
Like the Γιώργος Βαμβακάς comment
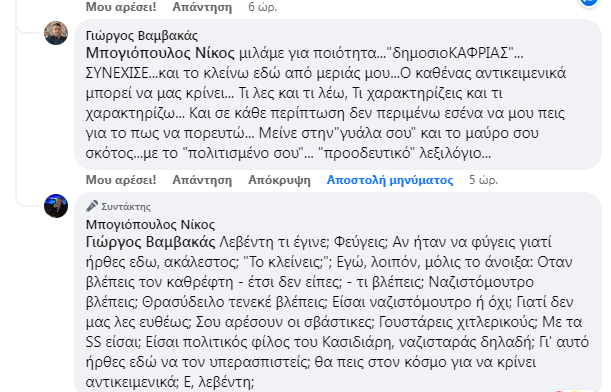[x=121, y=180]
